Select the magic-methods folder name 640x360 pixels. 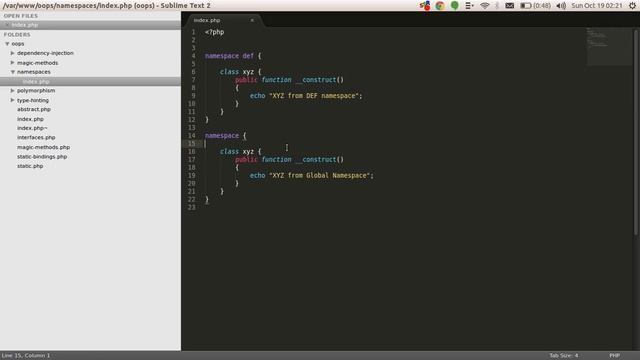(38, 63)
